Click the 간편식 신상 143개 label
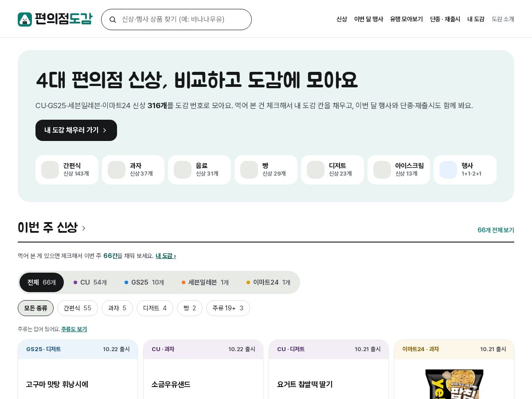This screenshot has height=399, width=532. point(76,169)
